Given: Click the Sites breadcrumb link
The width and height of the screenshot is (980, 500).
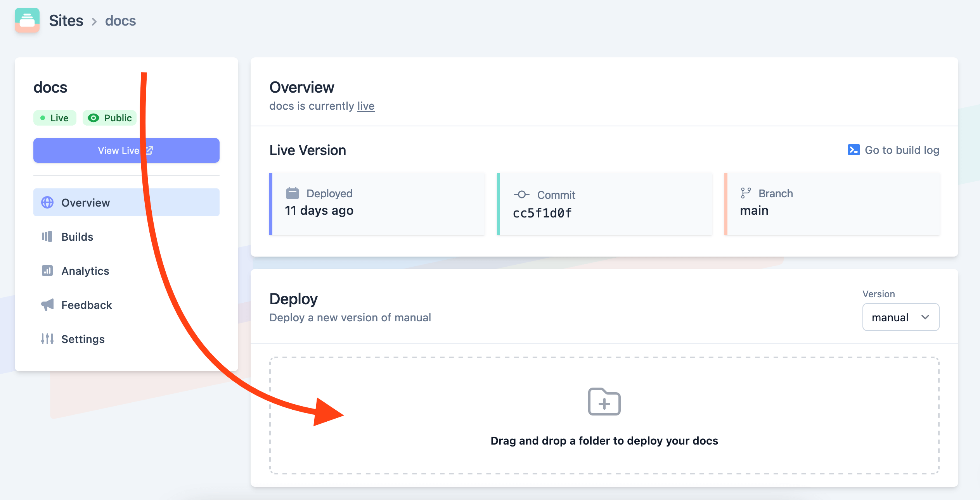Looking at the screenshot, I should (66, 21).
